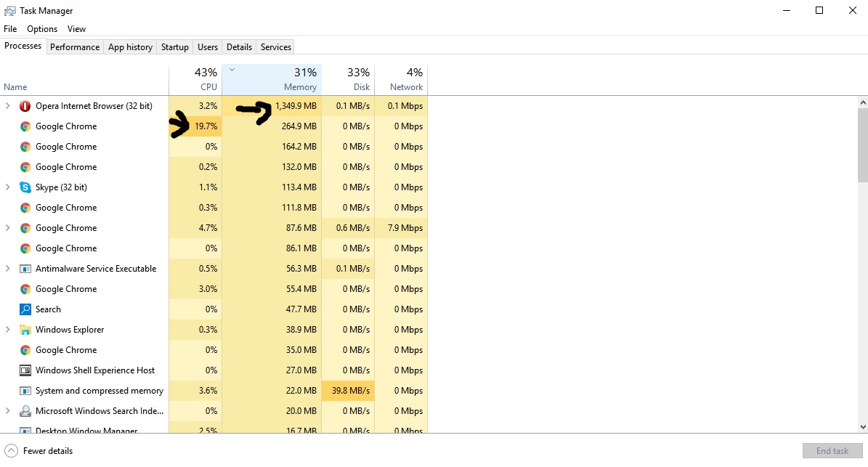
Task: Select the 1,349.9 MB memory cell
Action: [x=272, y=106]
